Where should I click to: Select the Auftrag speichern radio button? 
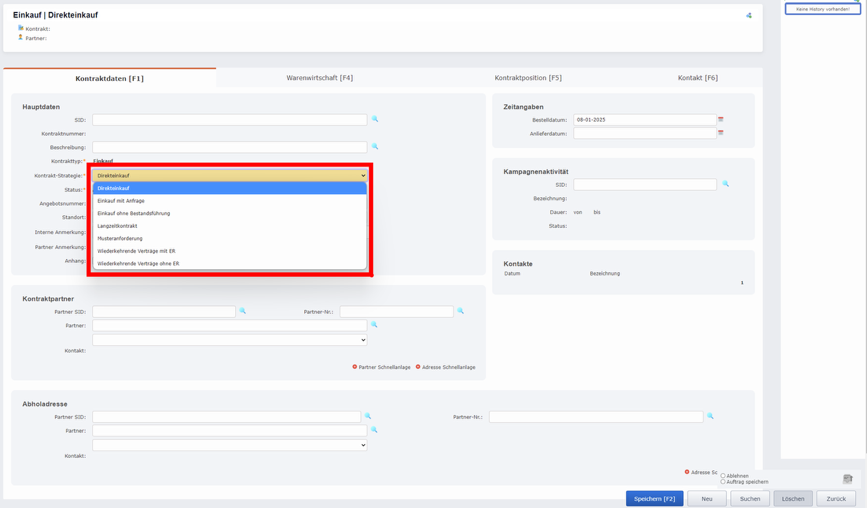click(723, 482)
